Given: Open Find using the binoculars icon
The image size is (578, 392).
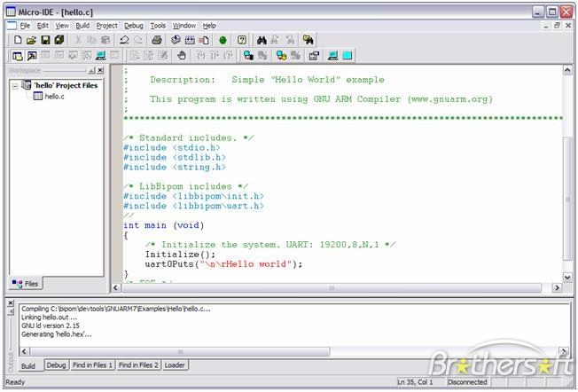Looking at the screenshot, I should click(262, 40).
